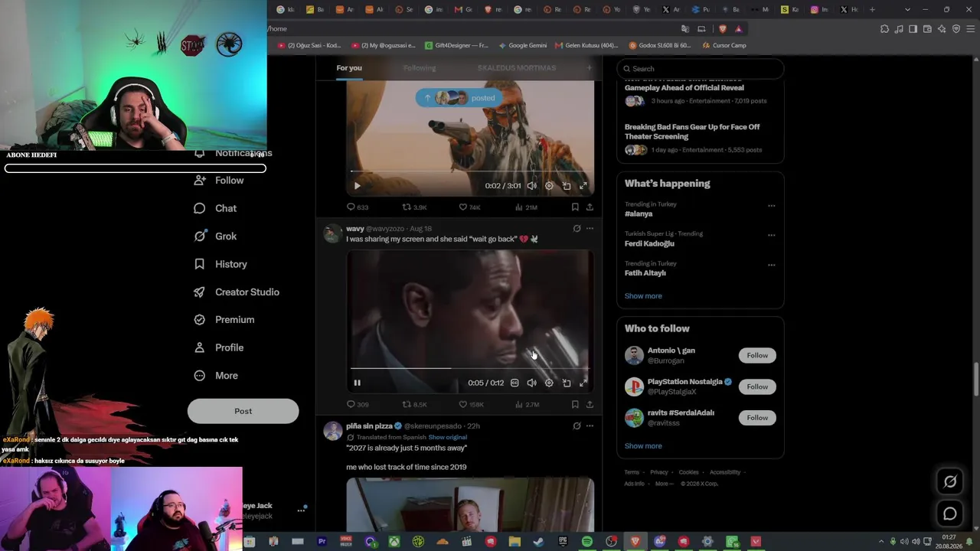This screenshot has height=551, width=980.
Task: Reply to the wavy post with 309 replies
Action: (358, 404)
